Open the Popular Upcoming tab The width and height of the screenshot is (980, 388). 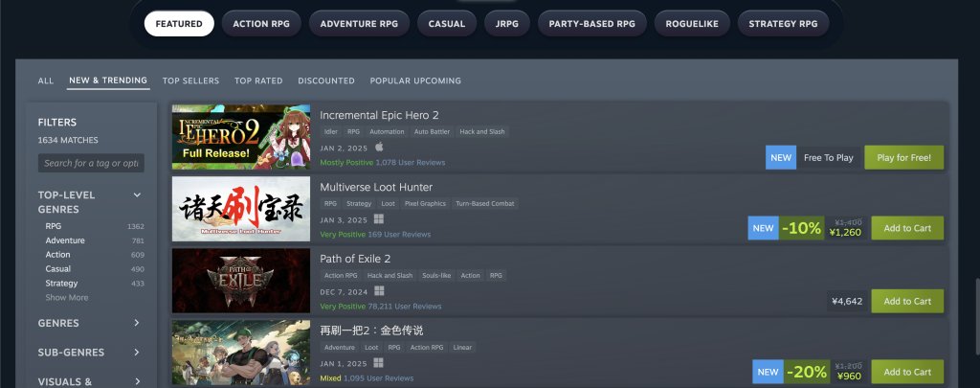point(415,80)
